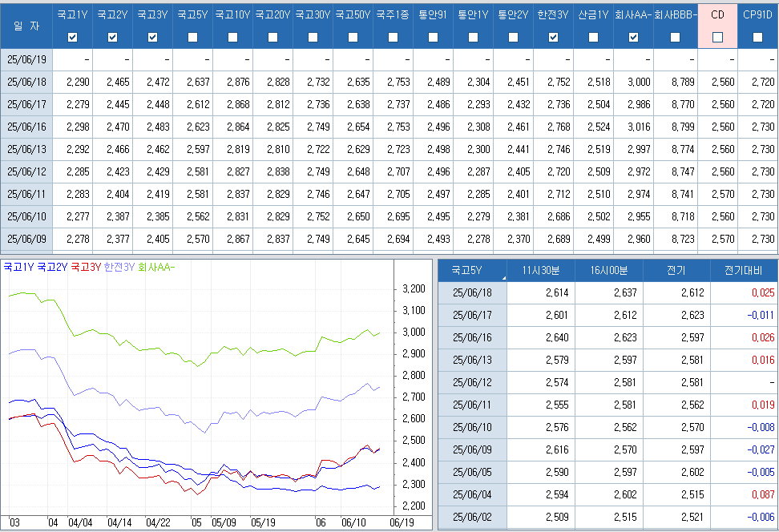Disable the 한전3Y checkbox
779x532 pixels.
(553, 37)
